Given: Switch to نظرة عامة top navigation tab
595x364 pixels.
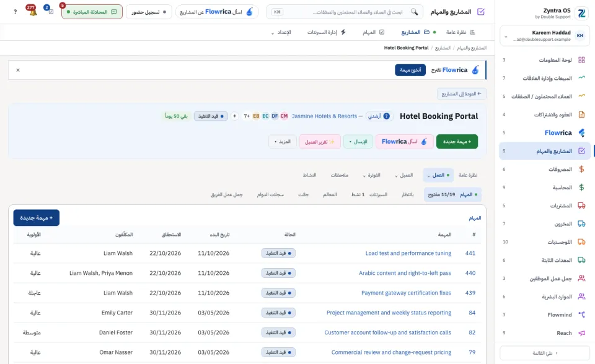Looking at the screenshot, I should [461, 32].
